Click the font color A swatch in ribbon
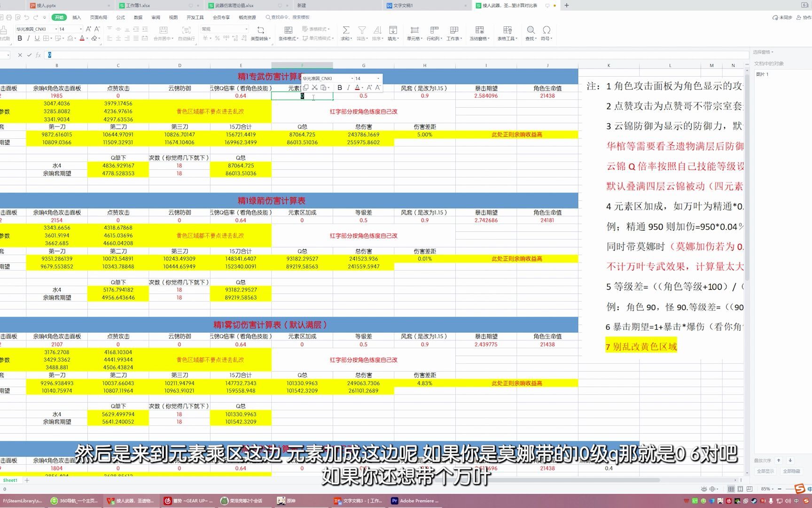Viewport: 812px width, 508px height. point(82,39)
